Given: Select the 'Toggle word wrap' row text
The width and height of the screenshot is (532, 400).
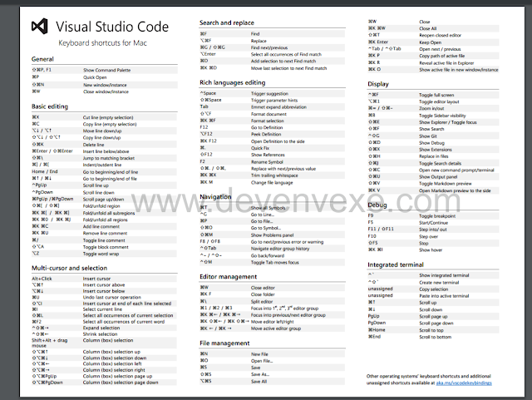Looking at the screenshot, I should [101, 254].
